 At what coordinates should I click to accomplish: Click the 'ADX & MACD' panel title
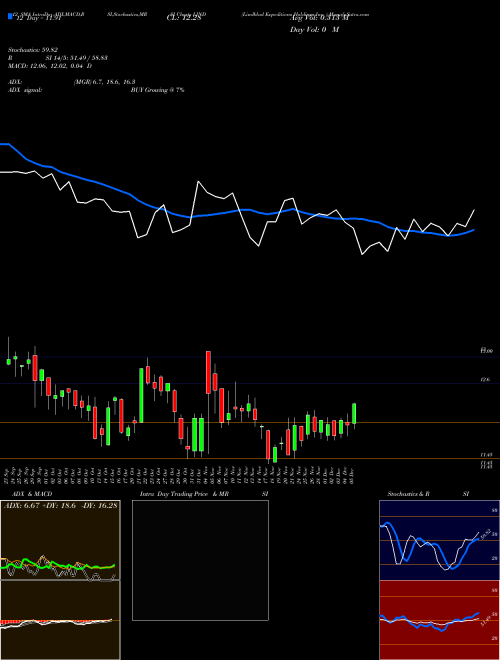coord(32,494)
